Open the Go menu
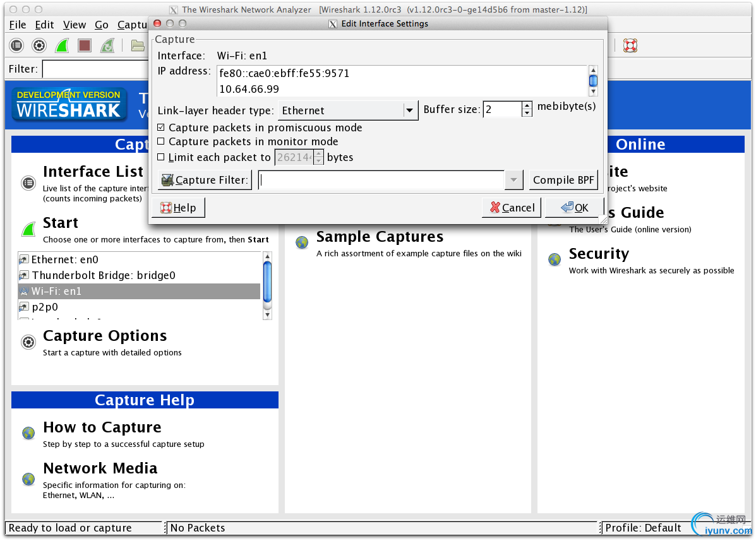This screenshot has height=541, width=756. (x=101, y=25)
